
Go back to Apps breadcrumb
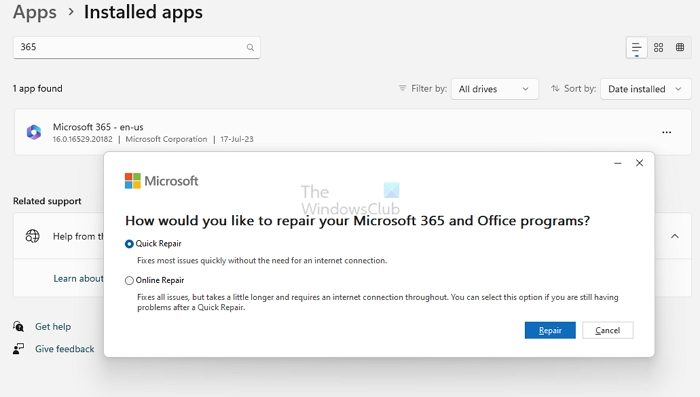point(35,12)
